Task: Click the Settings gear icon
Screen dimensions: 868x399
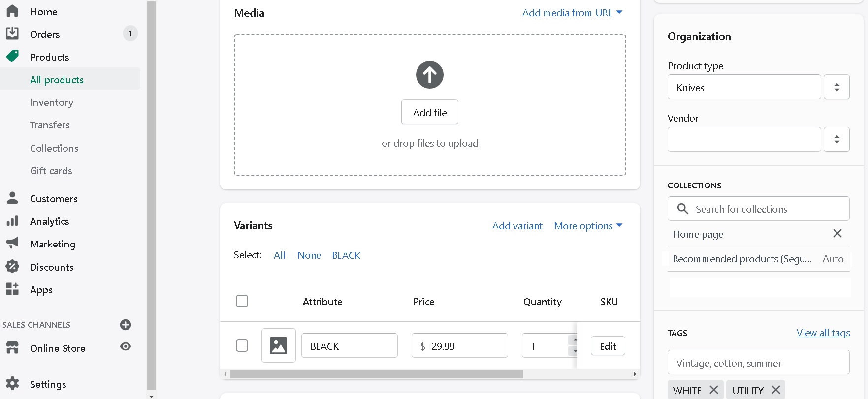Action: point(12,384)
